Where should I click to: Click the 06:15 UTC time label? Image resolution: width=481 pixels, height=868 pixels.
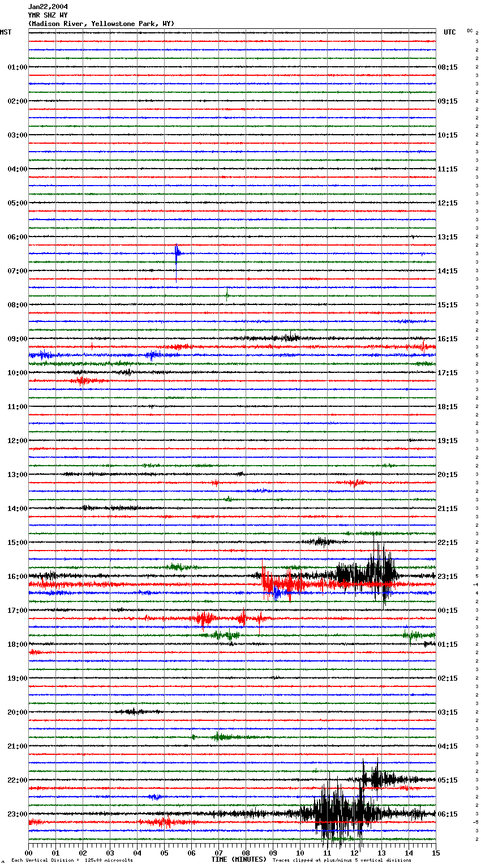(448, 814)
